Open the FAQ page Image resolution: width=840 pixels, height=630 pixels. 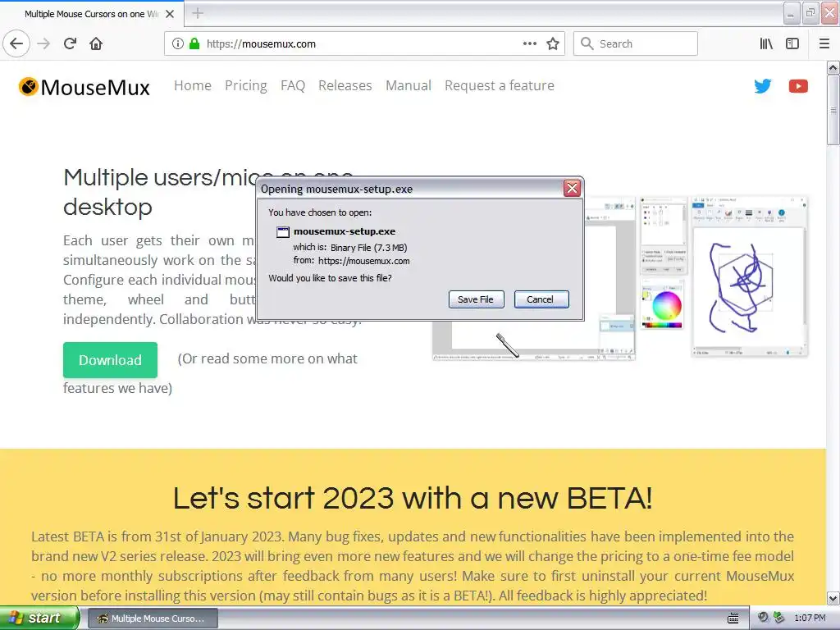point(293,85)
